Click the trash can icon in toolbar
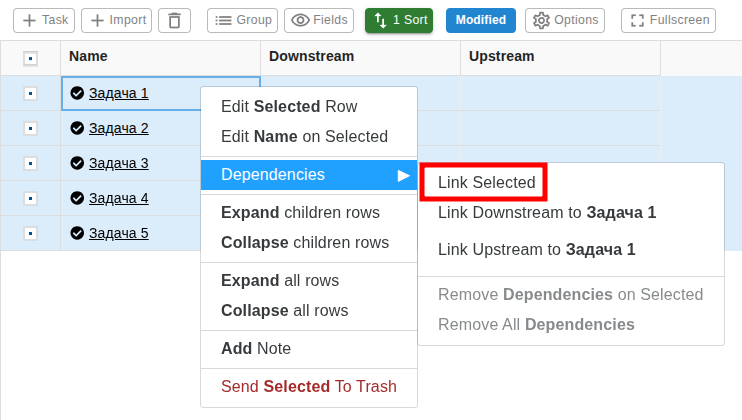742x420 pixels. click(174, 20)
